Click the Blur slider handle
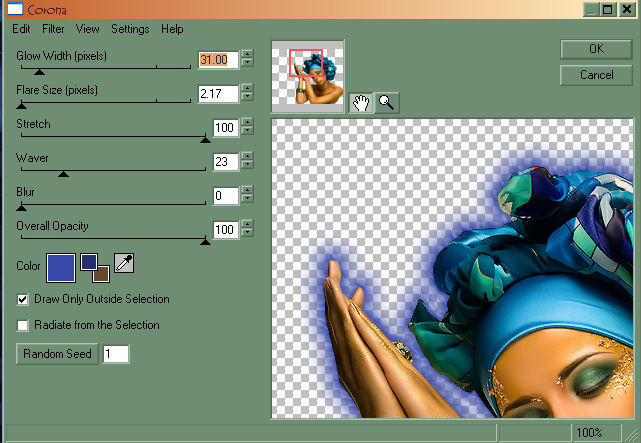Screen dimensions: 641x443 [x=21, y=208]
